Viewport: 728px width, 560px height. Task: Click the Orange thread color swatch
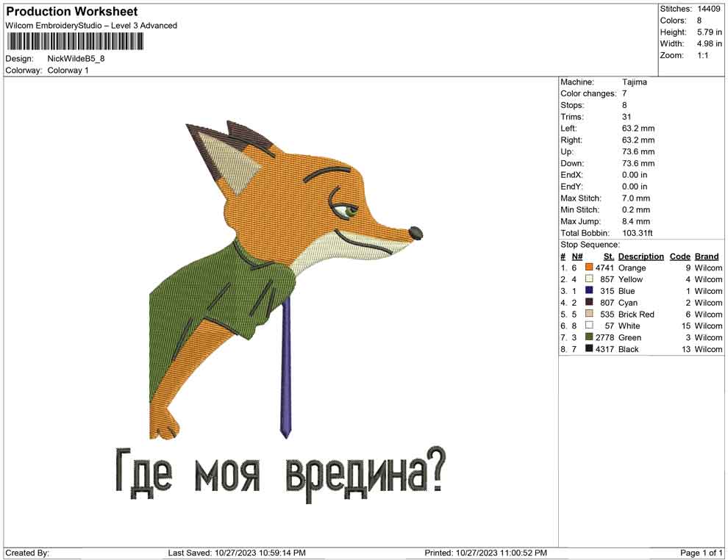click(x=589, y=268)
